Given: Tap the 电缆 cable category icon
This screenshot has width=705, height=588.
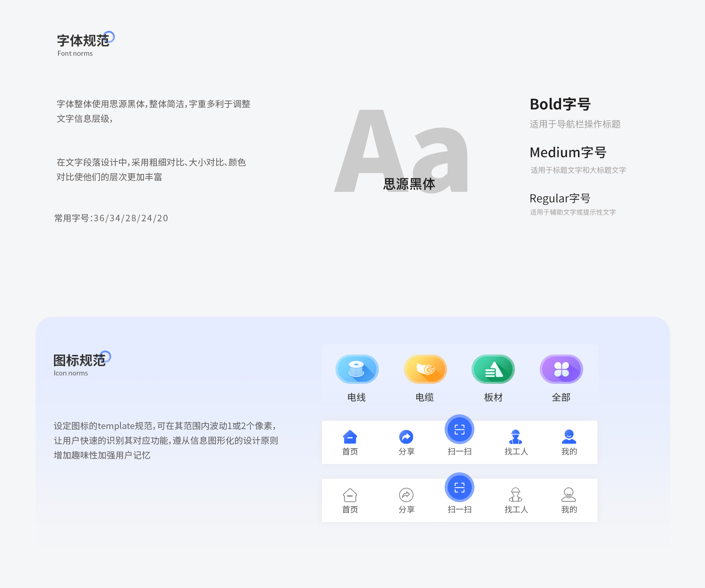Looking at the screenshot, I should (425, 369).
